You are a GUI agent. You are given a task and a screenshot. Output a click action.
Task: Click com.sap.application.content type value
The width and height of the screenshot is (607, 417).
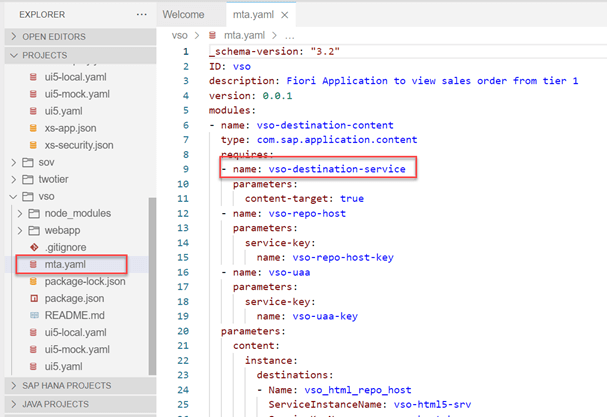click(337, 140)
